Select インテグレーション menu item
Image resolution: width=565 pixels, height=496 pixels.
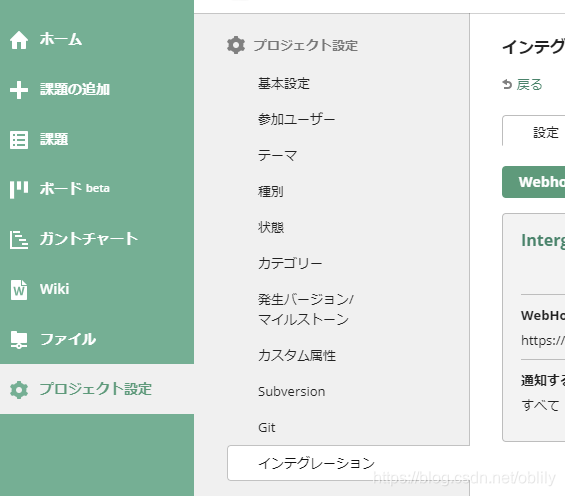pos(348,463)
